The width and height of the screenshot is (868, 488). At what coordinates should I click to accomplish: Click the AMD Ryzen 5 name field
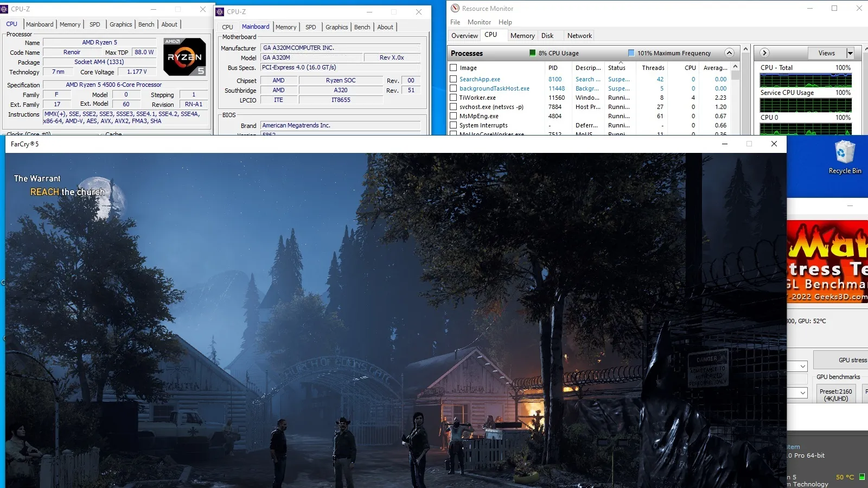coord(100,42)
